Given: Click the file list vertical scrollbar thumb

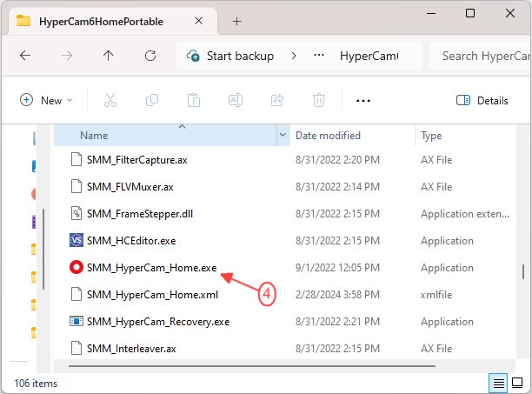Looking at the screenshot, I should 523,272.
